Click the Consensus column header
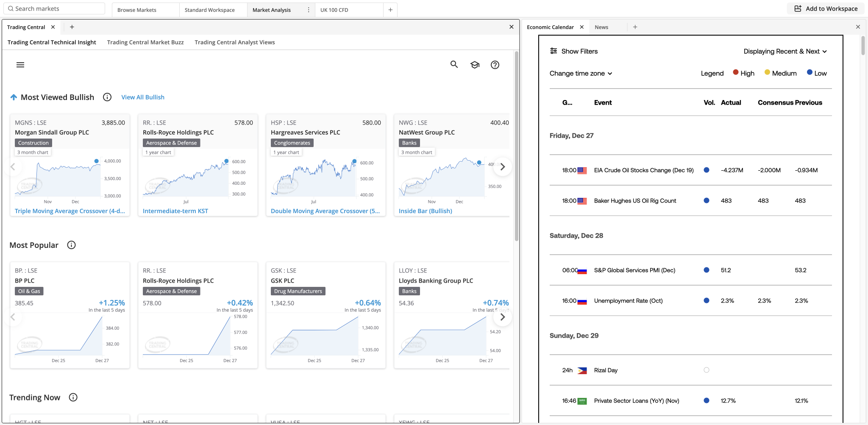This screenshot has height=425, width=868. pyautogui.click(x=776, y=103)
